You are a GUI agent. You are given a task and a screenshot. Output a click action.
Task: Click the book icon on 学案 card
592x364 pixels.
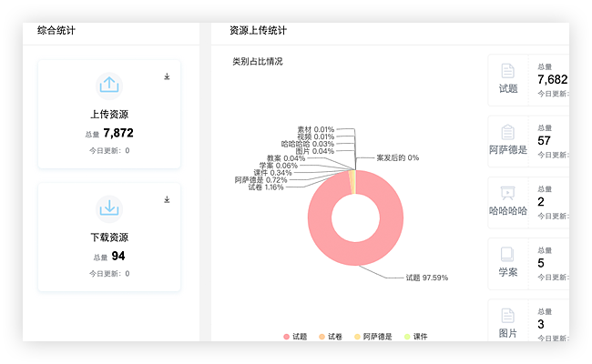(507, 255)
